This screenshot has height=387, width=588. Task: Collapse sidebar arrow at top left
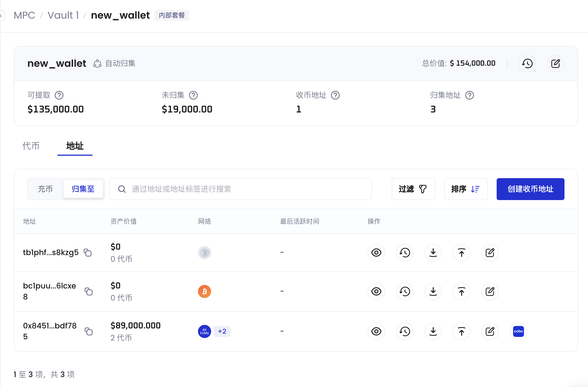(x=1, y=16)
